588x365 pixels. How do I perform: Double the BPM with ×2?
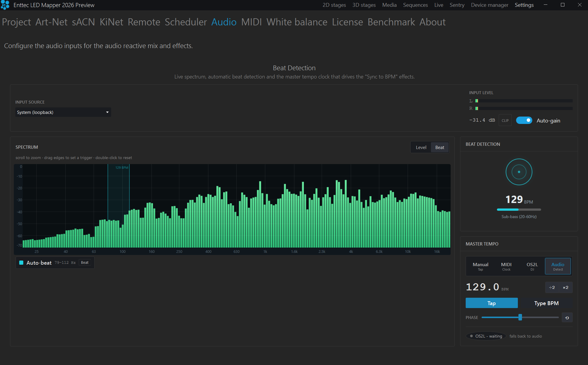click(x=566, y=287)
